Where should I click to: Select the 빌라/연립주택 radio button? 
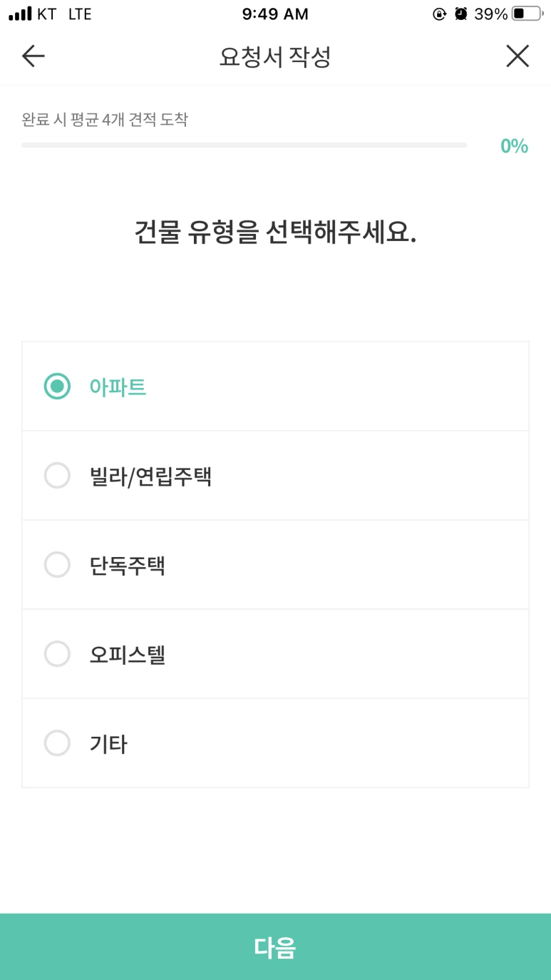(x=57, y=476)
